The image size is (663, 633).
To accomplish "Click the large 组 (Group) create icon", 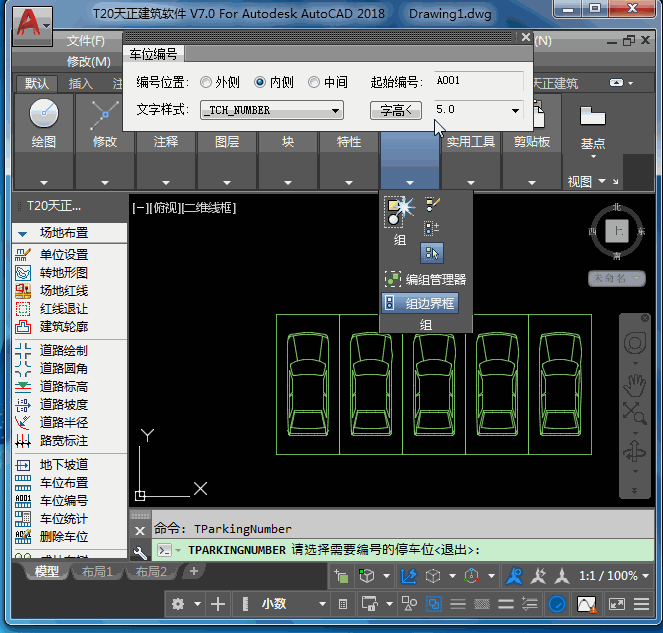I will point(399,212).
